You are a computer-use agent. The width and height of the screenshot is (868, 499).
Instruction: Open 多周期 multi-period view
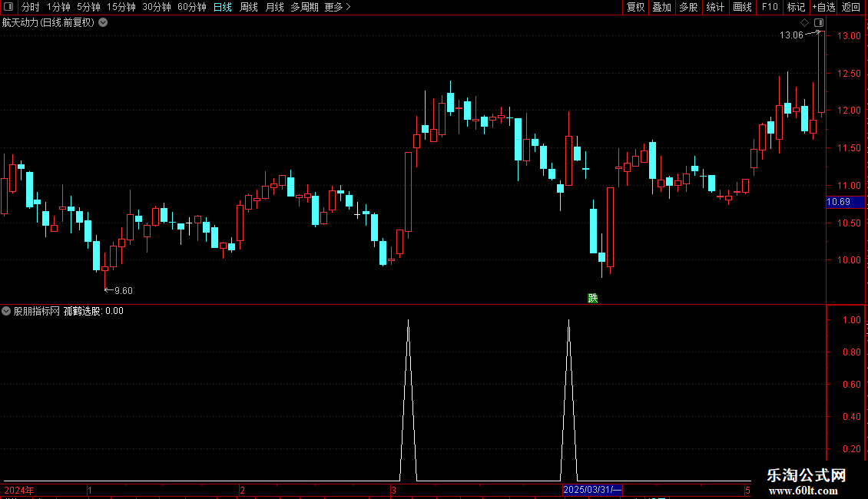click(304, 7)
